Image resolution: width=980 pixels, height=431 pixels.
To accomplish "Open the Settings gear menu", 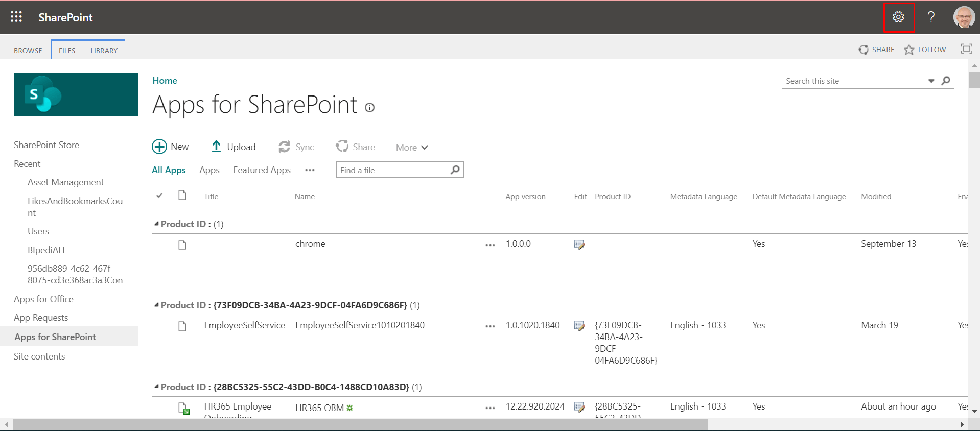I will click(899, 17).
